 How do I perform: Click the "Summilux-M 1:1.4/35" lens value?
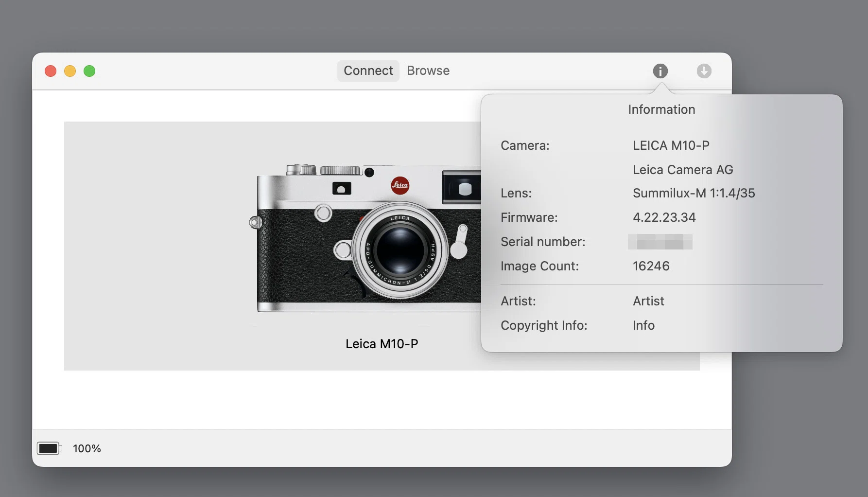pyautogui.click(x=694, y=193)
